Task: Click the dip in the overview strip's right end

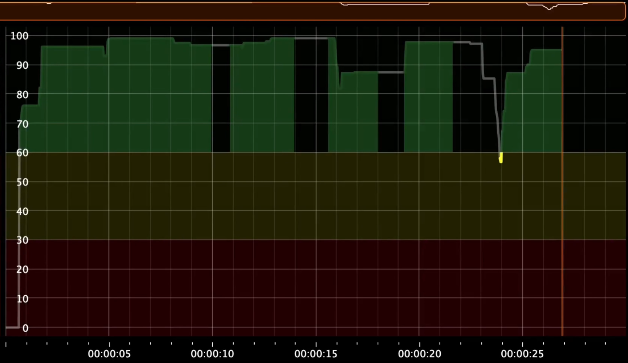Action: pyautogui.click(x=550, y=7)
